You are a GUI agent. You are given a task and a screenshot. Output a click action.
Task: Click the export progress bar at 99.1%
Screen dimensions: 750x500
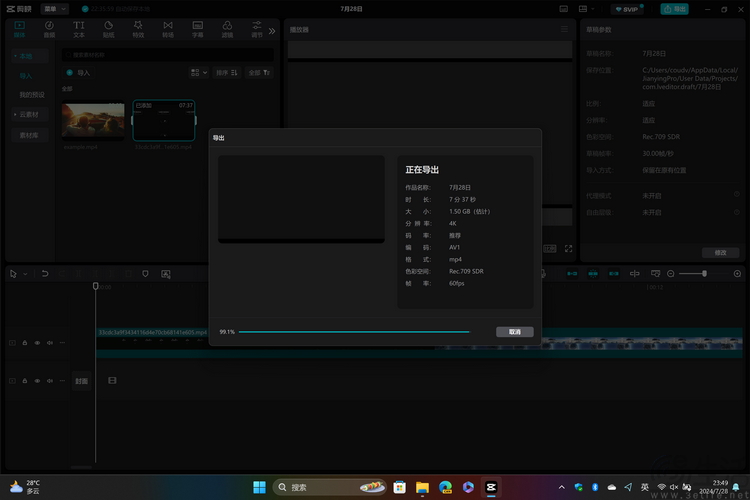click(x=354, y=332)
